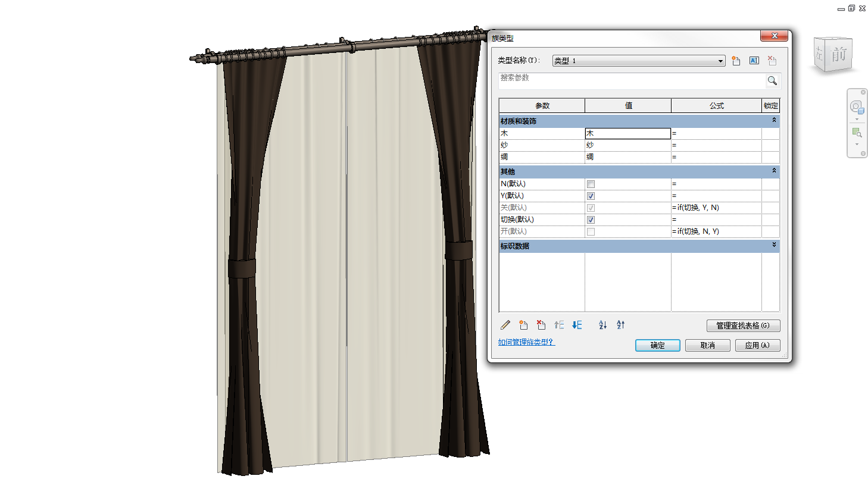The height and width of the screenshot is (498, 868).
Task: Tick the N(默认) checkbox
Action: [591, 184]
